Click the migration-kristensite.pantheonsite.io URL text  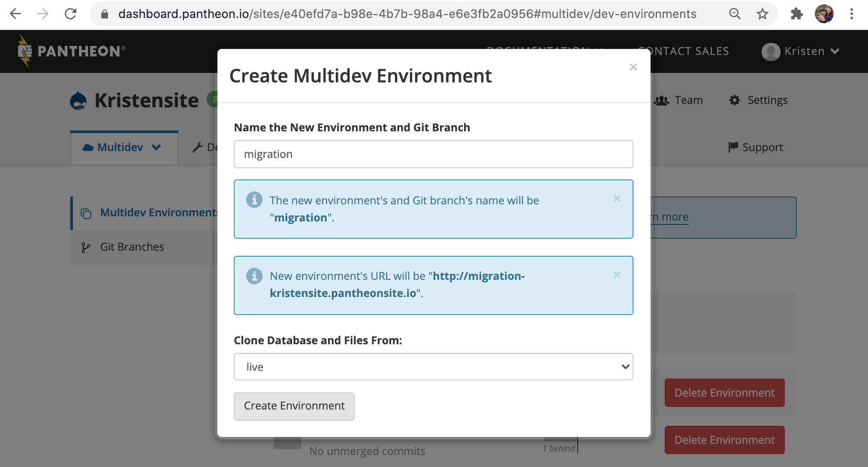tap(397, 285)
